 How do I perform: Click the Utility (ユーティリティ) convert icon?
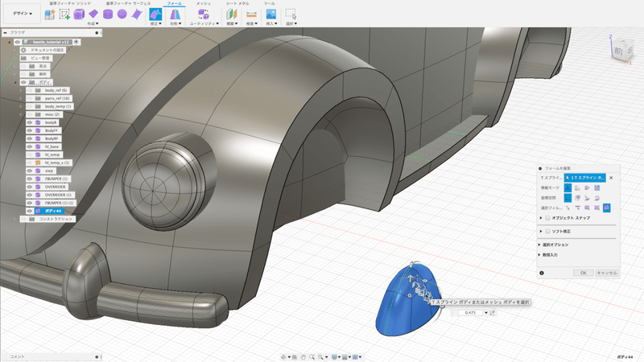click(x=204, y=14)
